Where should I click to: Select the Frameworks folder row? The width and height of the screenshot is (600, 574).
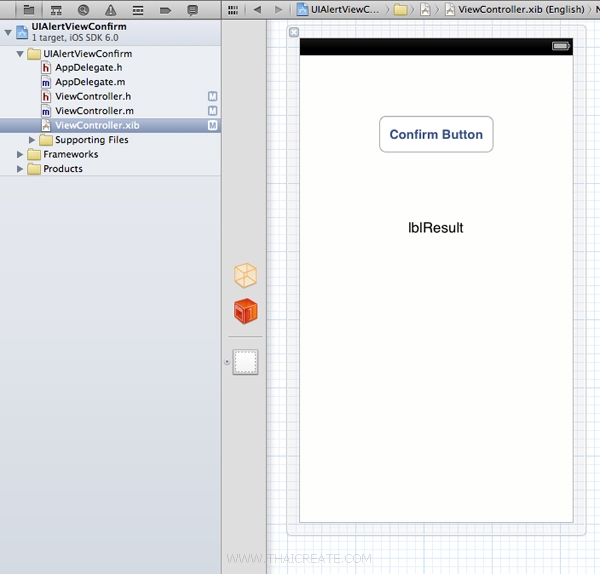pyautogui.click(x=110, y=155)
